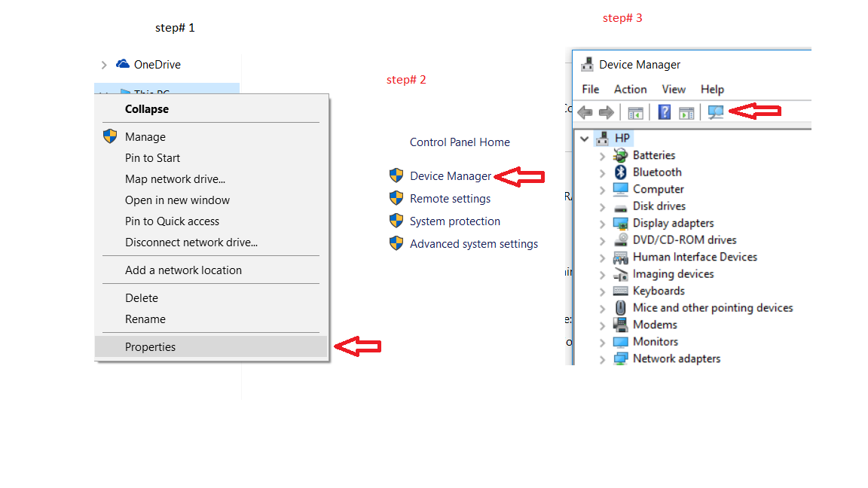Click the Imaging devices category icon

(621, 274)
